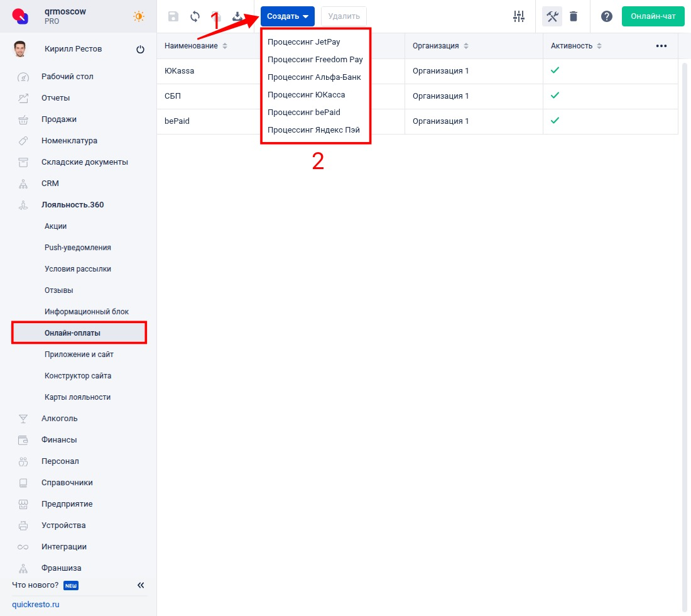Pick Процессинг Яндекс Пэй menu entry
This screenshot has height=616, width=691.
tap(313, 130)
